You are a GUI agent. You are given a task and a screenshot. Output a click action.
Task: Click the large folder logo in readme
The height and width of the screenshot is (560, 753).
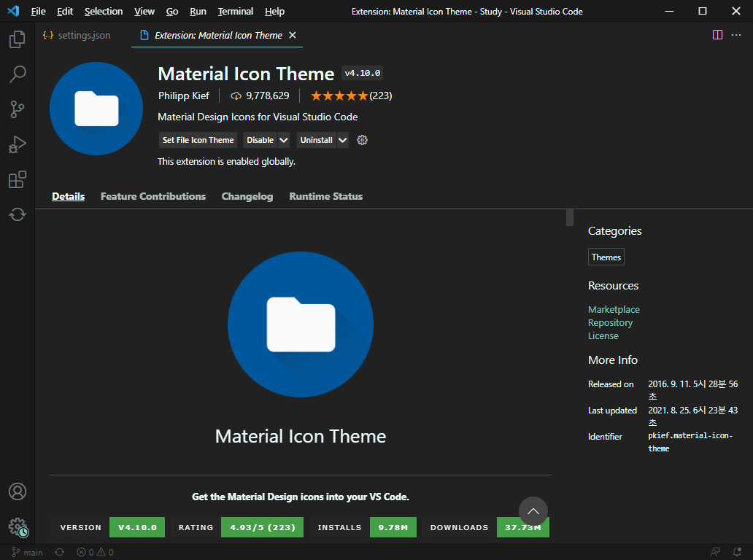coord(301,324)
